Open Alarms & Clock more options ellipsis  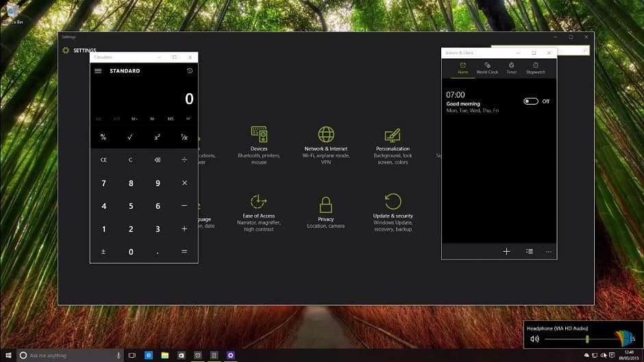pyautogui.click(x=549, y=252)
